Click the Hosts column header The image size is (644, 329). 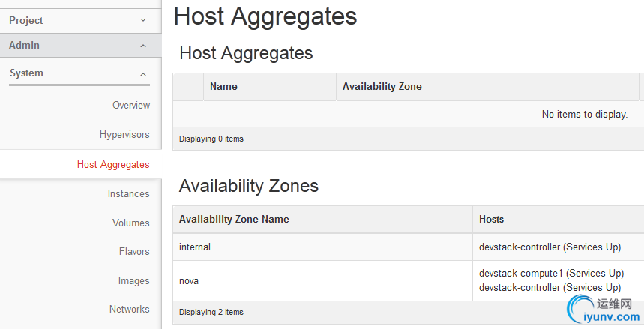(x=492, y=220)
